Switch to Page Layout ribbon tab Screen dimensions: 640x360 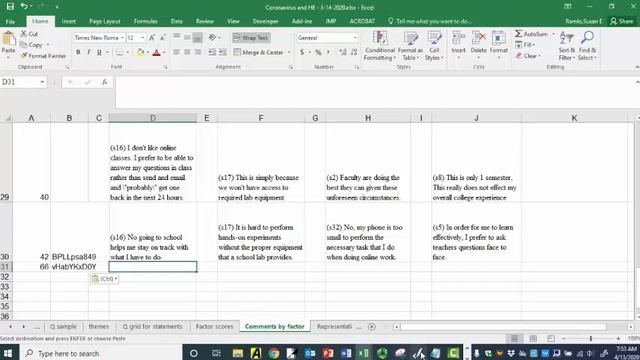(x=104, y=21)
